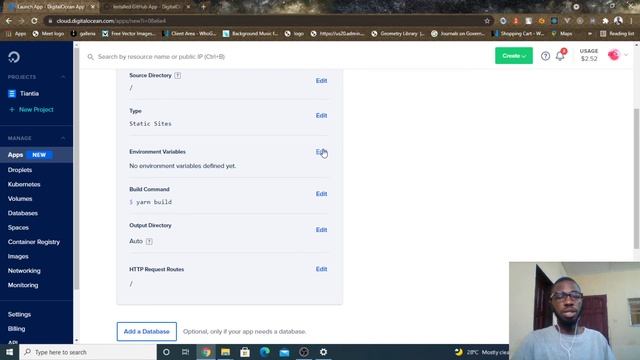Open the weather widget on taskbar

click(482, 352)
